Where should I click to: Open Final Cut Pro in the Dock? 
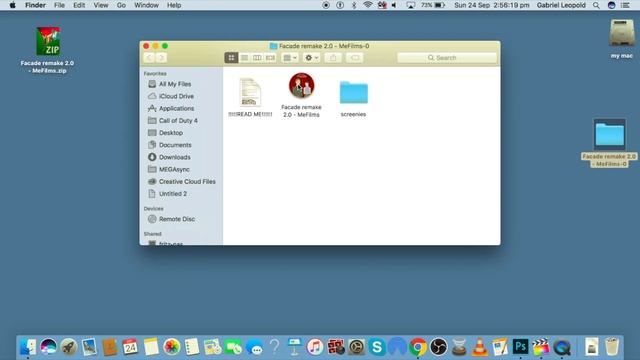[x=541, y=347]
